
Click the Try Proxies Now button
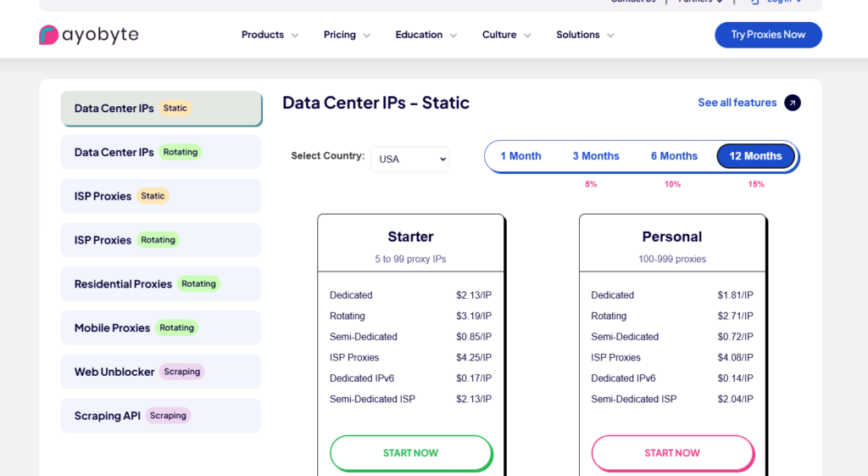tap(768, 35)
